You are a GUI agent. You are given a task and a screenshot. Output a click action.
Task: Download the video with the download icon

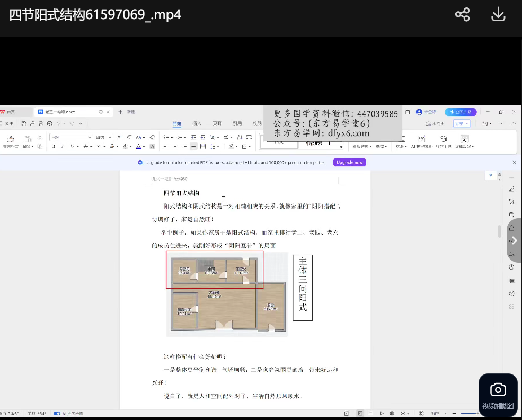pos(498,15)
